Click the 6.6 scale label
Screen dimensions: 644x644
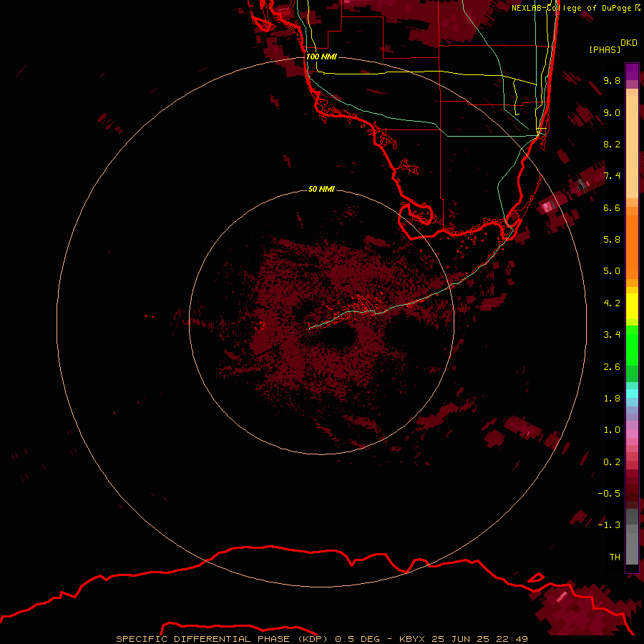[612, 208]
